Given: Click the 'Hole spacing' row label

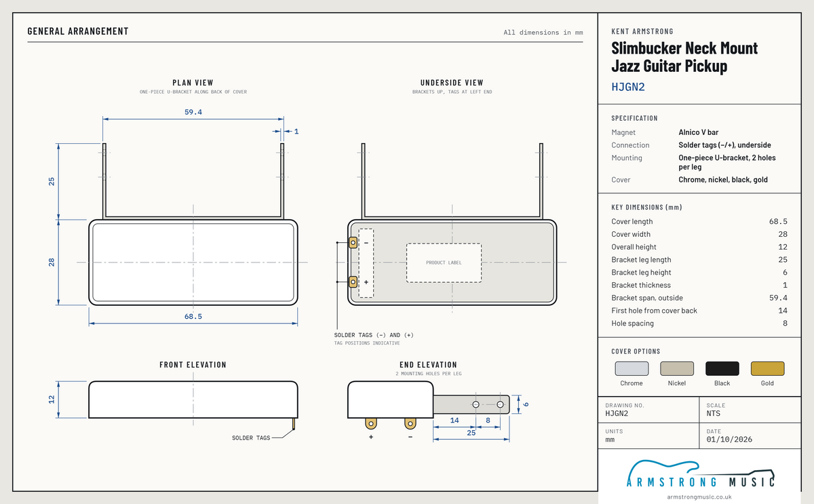Looking at the screenshot, I should pos(632,324).
